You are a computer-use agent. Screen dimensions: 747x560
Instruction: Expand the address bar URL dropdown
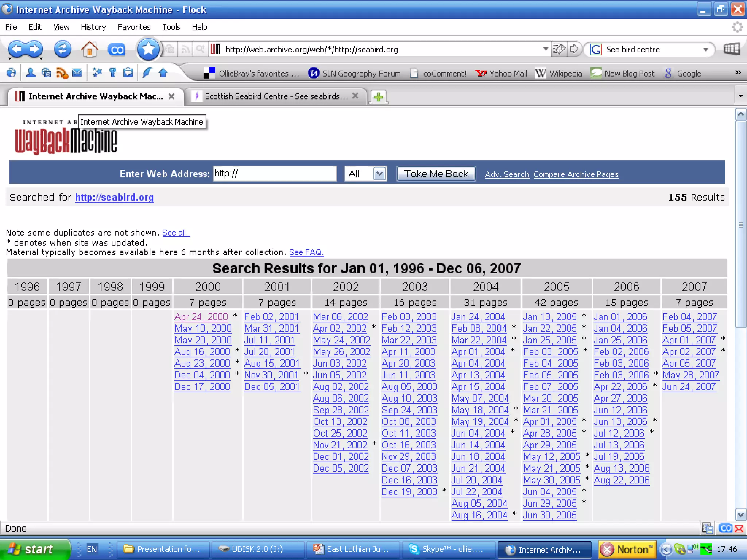point(545,49)
